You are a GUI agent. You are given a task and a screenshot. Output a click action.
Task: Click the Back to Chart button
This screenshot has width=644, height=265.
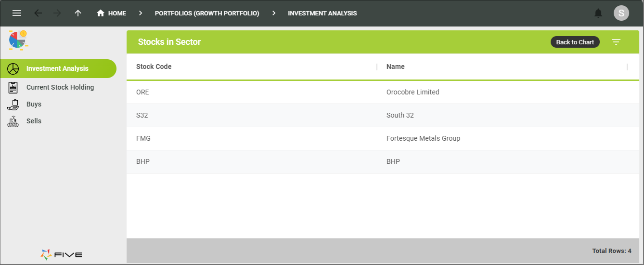(575, 42)
